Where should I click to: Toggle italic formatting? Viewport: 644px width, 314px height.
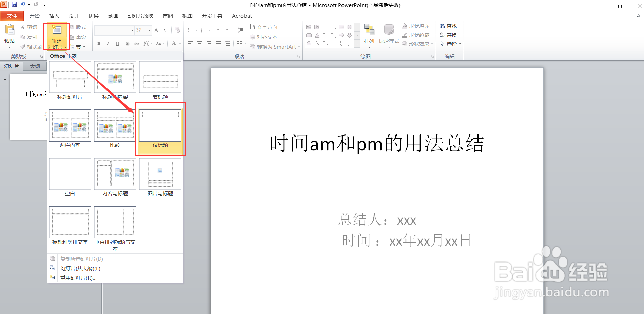coord(108,43)
